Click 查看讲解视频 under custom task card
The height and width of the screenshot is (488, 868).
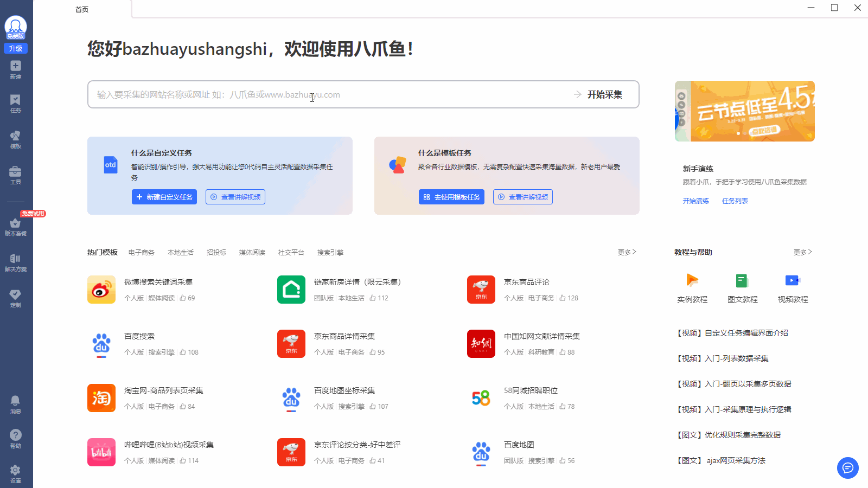(x=235, y=197)
